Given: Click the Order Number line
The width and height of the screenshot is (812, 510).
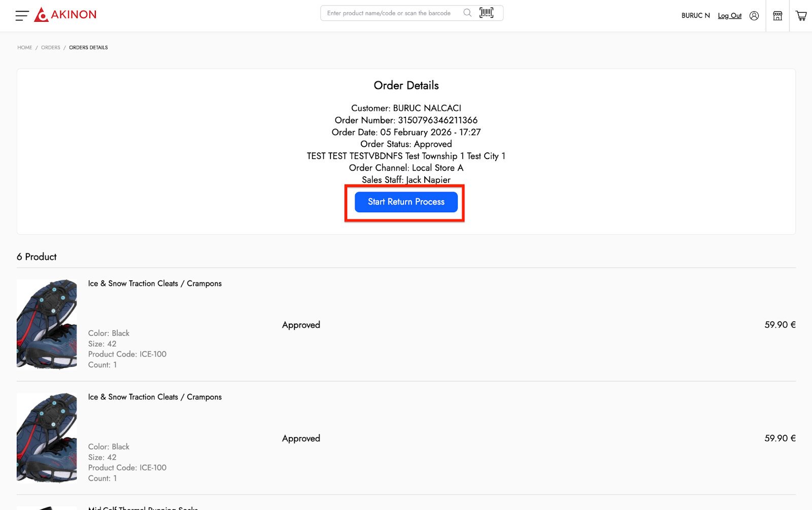Looking at the screenshot, I should (406, 120).
